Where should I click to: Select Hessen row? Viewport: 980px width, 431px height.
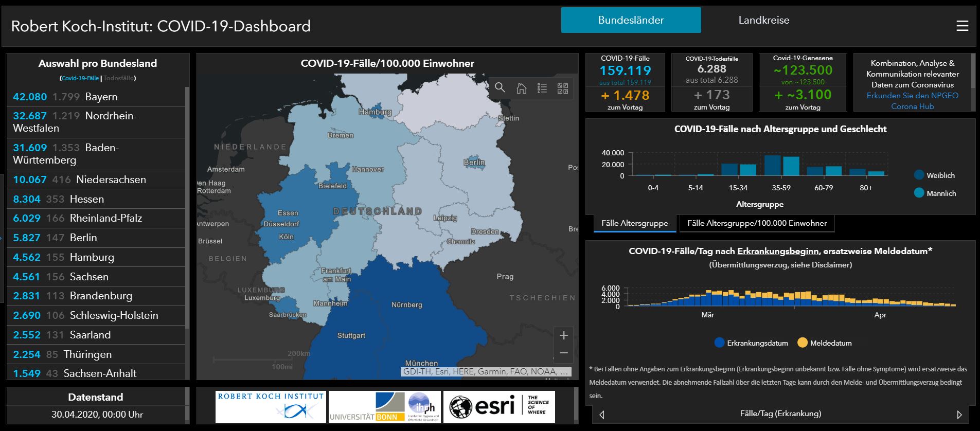pos(96,199)
